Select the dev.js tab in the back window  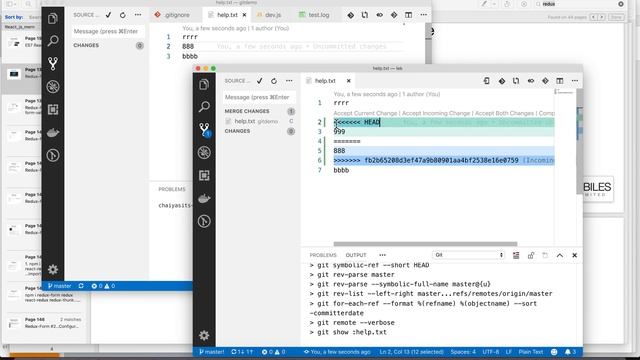tap(273, 15)
